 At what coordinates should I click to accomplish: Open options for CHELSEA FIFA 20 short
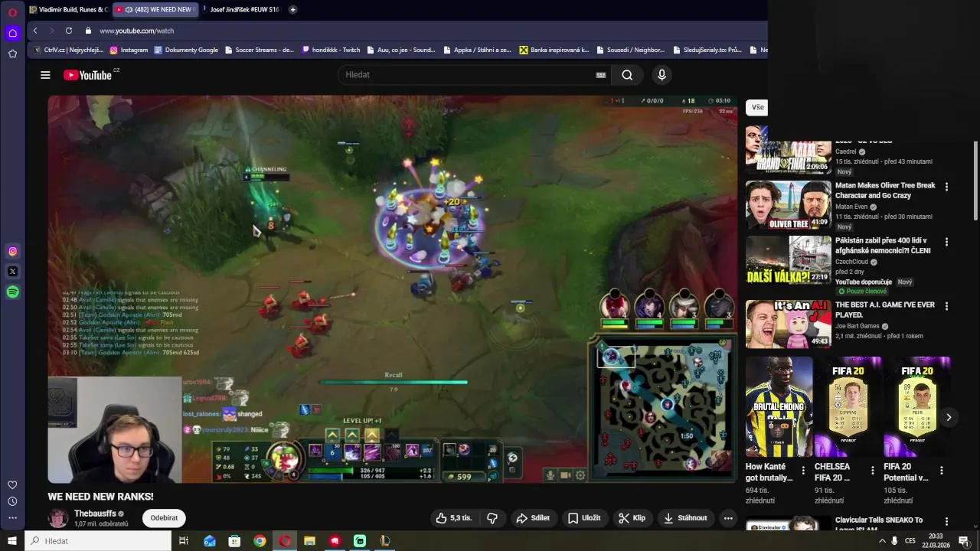click(872, 470)
